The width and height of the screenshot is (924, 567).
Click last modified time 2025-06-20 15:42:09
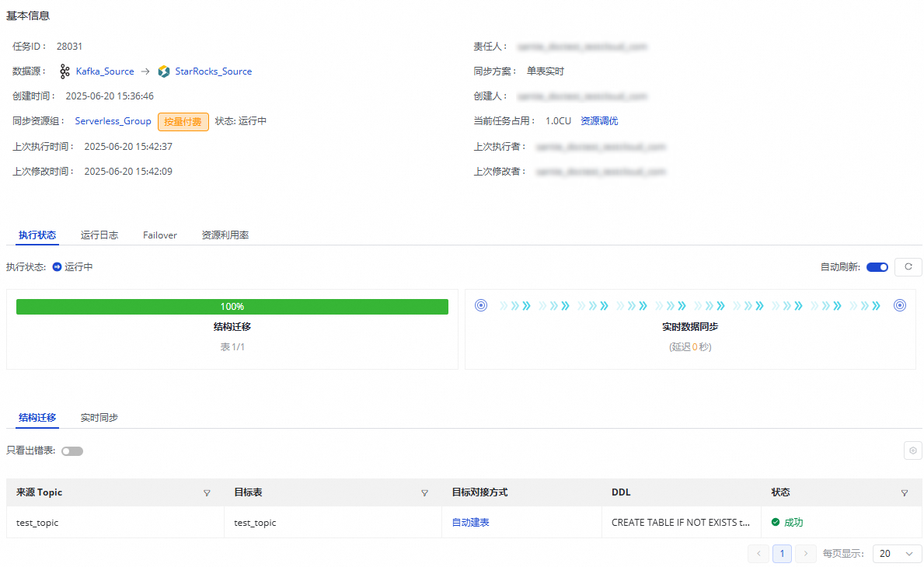point(128,172)
